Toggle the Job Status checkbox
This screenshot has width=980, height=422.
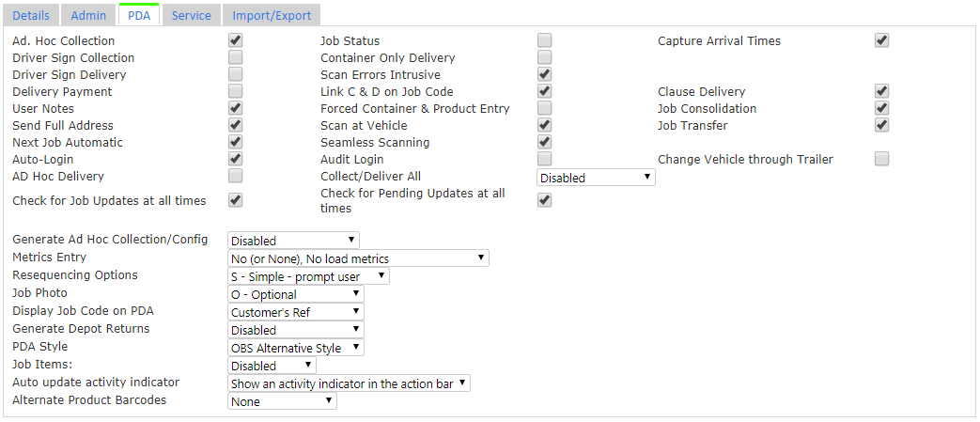pyautogui.click(x=544, y=40)
